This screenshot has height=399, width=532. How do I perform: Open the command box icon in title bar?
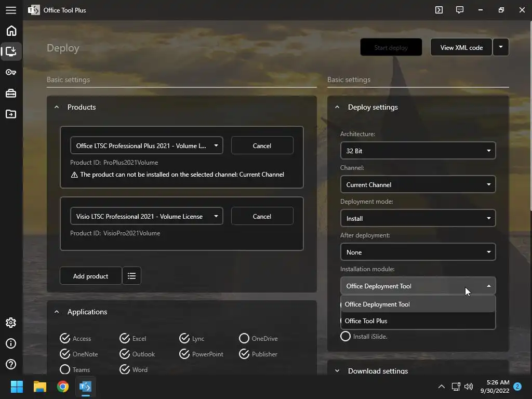tap(439, 10)
